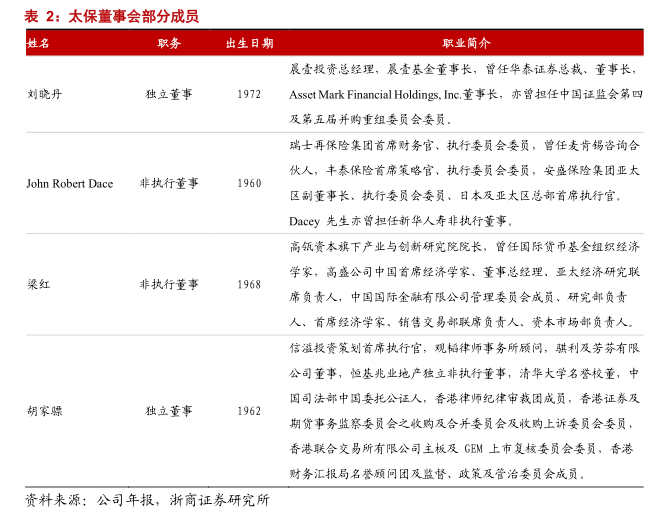The width and height of the screenshot is (661, 514).
Task: Select the name cell 梁红
Action: (x=38, y=284)
